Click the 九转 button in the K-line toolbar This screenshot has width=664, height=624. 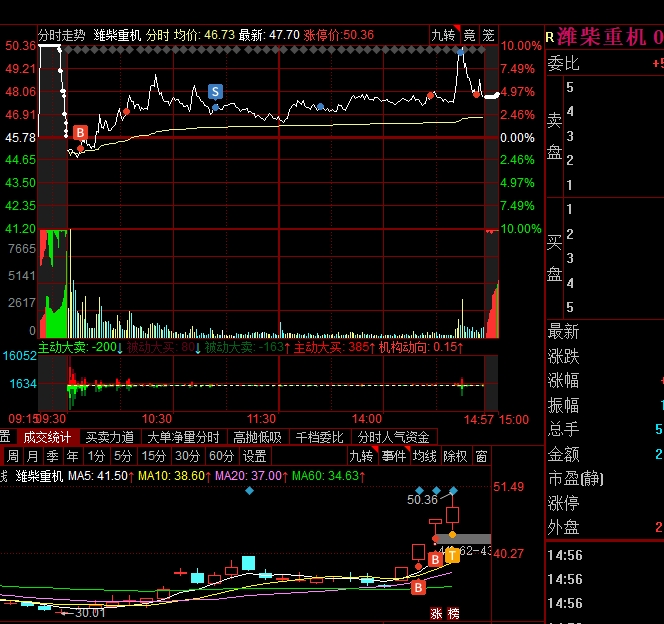pyautogui.click(x=362, y=456)
